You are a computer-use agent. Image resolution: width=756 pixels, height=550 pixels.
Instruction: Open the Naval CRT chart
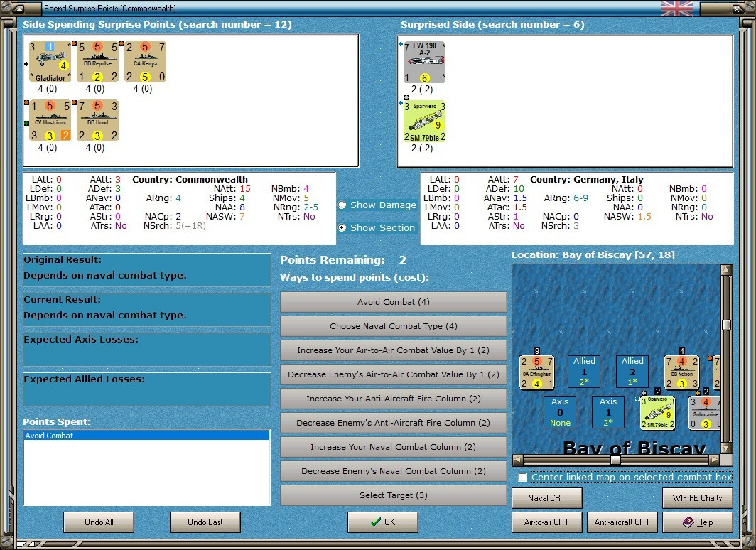pyautogui.click(x=547, y=498)
